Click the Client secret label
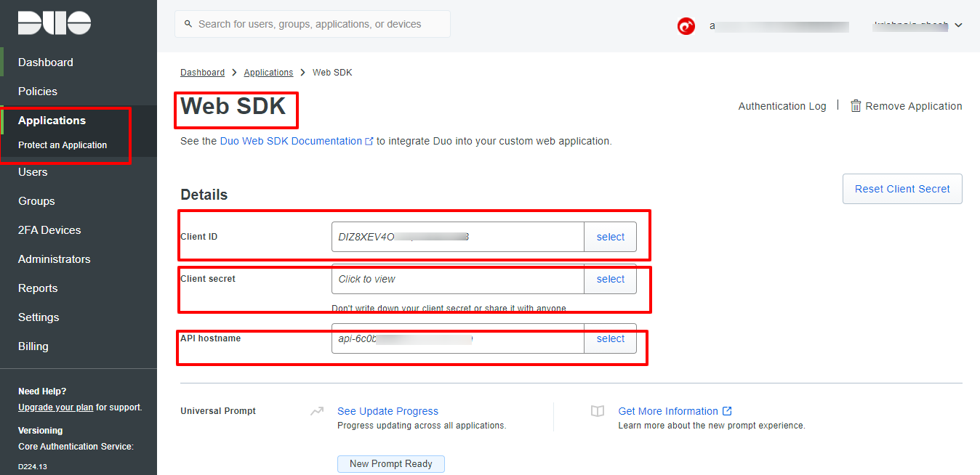The height and width of the screenshot is (475, 980). click(208, 279)
